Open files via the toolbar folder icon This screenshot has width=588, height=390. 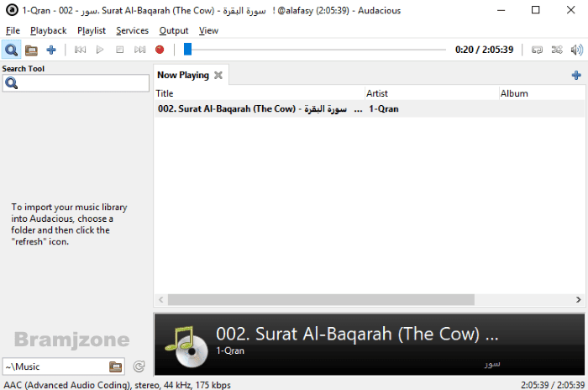coord(31,50)
